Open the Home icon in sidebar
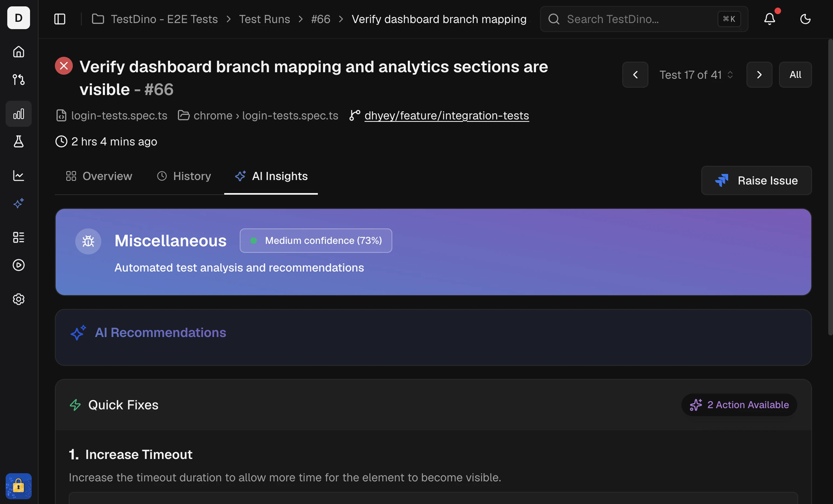The height and width of the screenshot is (504, 833). click(19, 52)
